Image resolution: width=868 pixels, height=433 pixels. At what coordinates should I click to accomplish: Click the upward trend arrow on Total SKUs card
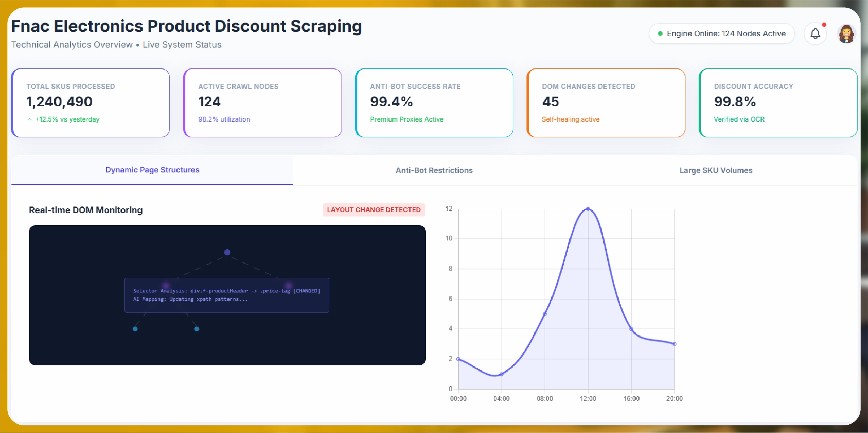(30, 119)
